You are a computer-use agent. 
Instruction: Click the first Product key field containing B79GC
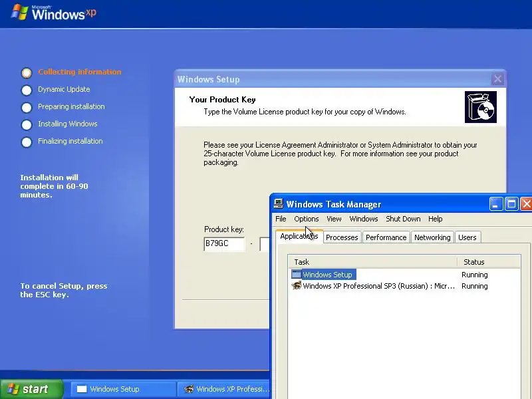(224, 243)
